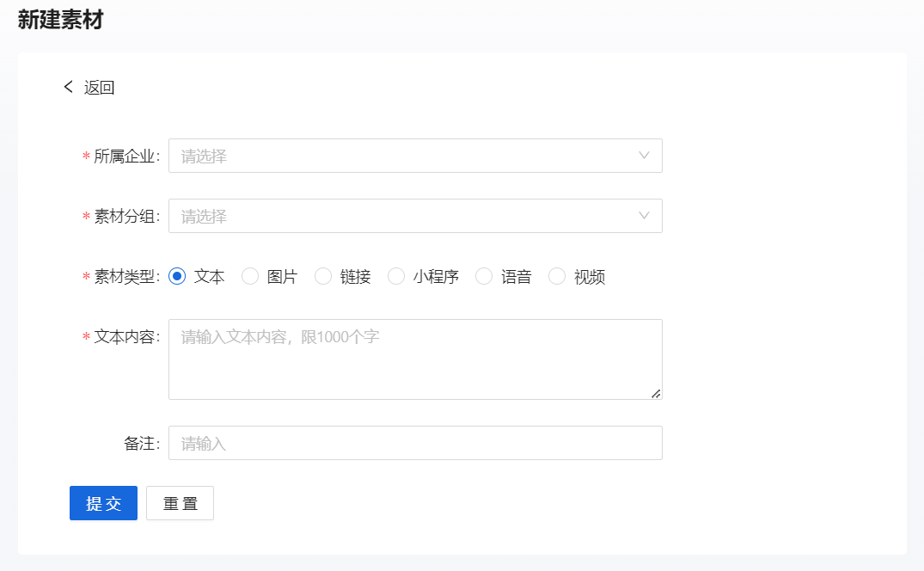Viewport: 924px width, 571px height.
Task: Click the 所属企业 field label
Action: tap(126, 157)
